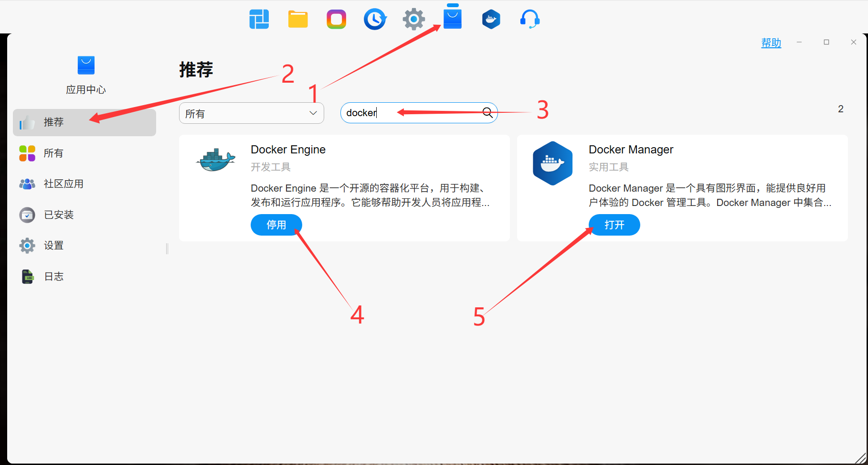This screenshot has width=868, height=465.
Task: Launch the colorful rounded-square app in the dock
Action: (337, 20)
